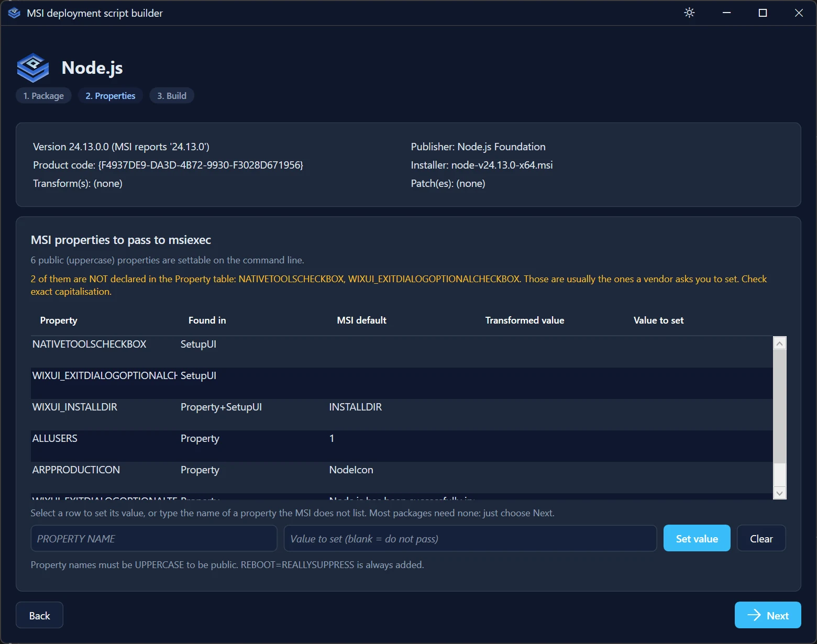
Task: Open the 3. Build step
Action: (x=172, y=96)
